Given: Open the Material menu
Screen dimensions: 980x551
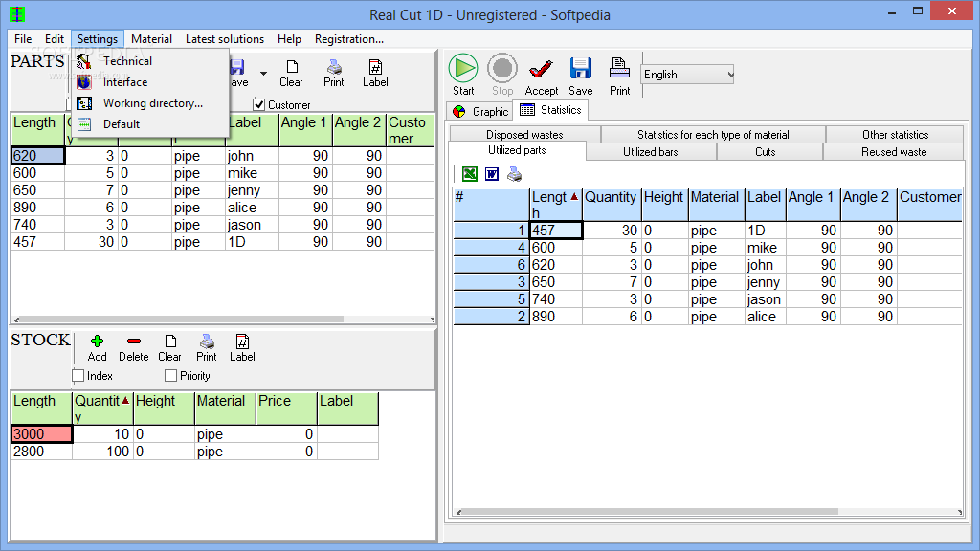Looking at the screenshot, I should 151,38.
